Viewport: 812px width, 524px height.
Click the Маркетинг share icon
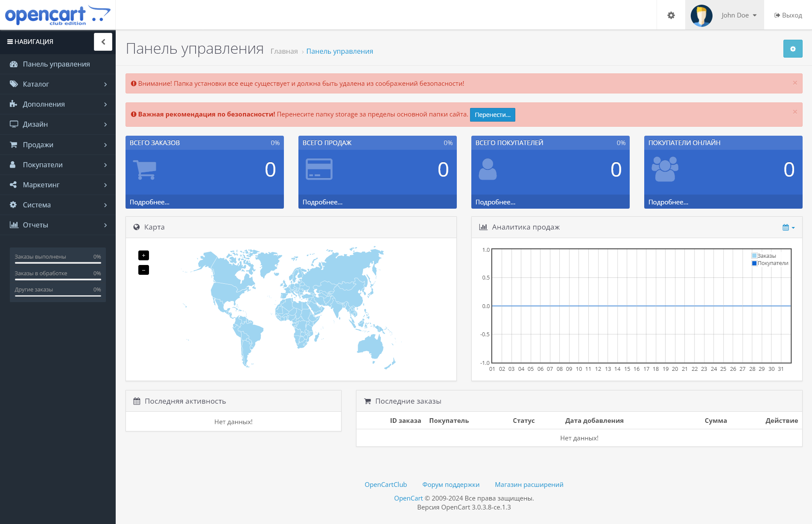(13, 184)
